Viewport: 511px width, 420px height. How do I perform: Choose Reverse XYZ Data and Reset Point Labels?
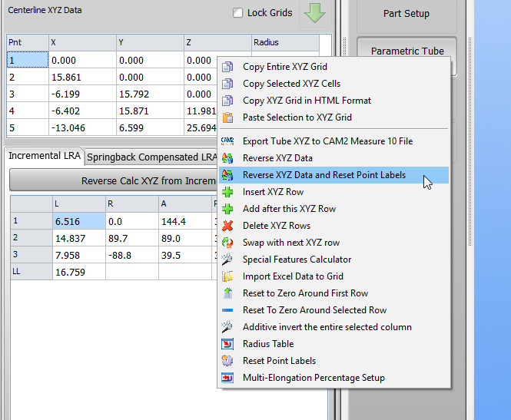point(333,175)
